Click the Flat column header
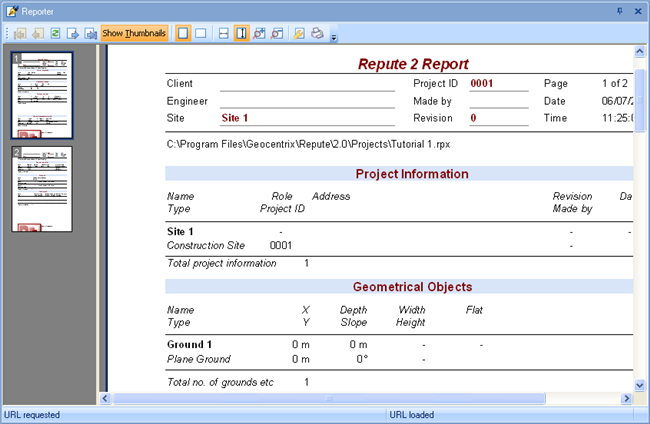Image resolution: width=650 pixels, height=424 pixels. point(474,310)
